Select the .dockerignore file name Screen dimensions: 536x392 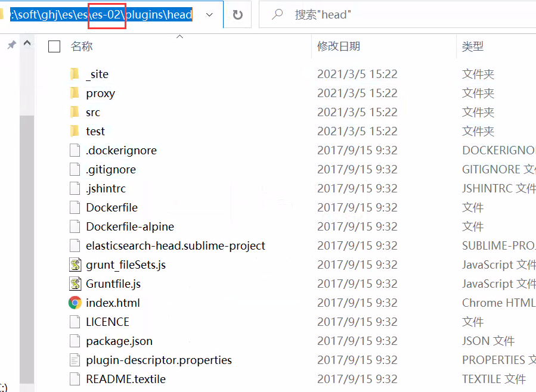click(x=122, y=151)
